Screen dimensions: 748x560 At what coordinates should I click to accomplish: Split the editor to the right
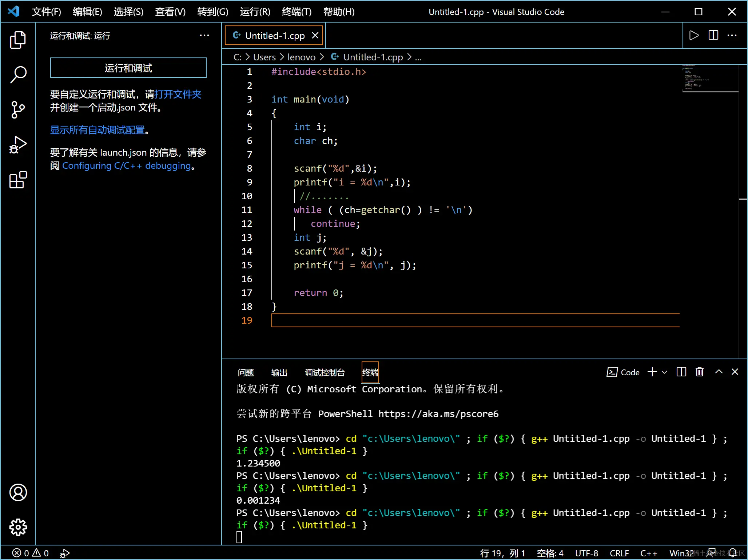[713, 35]
